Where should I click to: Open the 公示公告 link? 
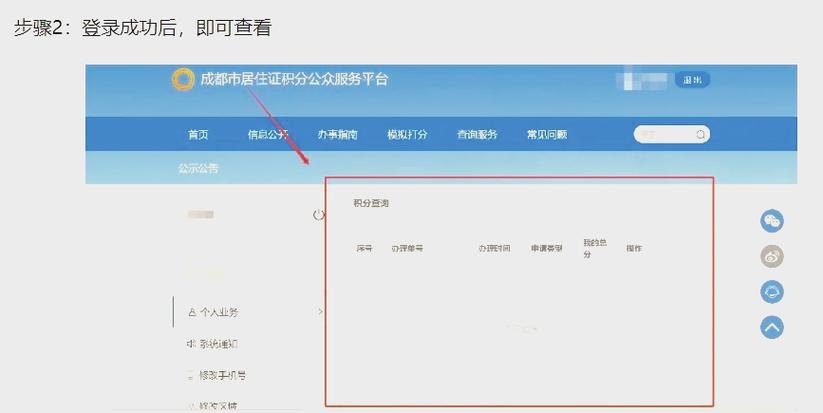198,168
